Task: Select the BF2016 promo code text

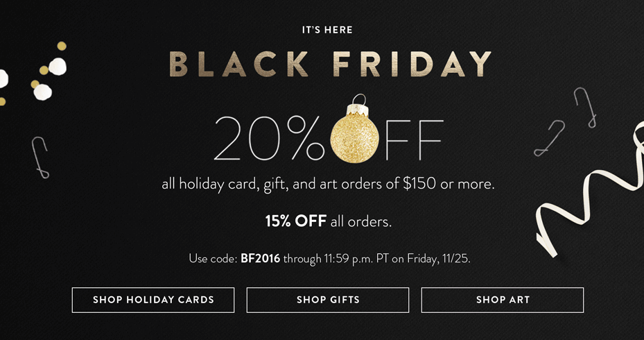Action: click(261, 259)
